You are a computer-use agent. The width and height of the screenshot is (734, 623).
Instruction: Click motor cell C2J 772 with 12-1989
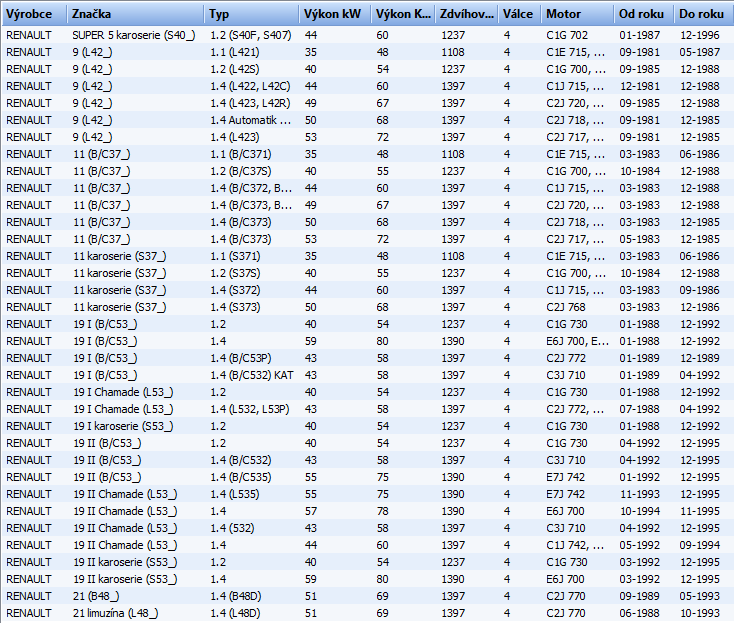tap(566, 358)
